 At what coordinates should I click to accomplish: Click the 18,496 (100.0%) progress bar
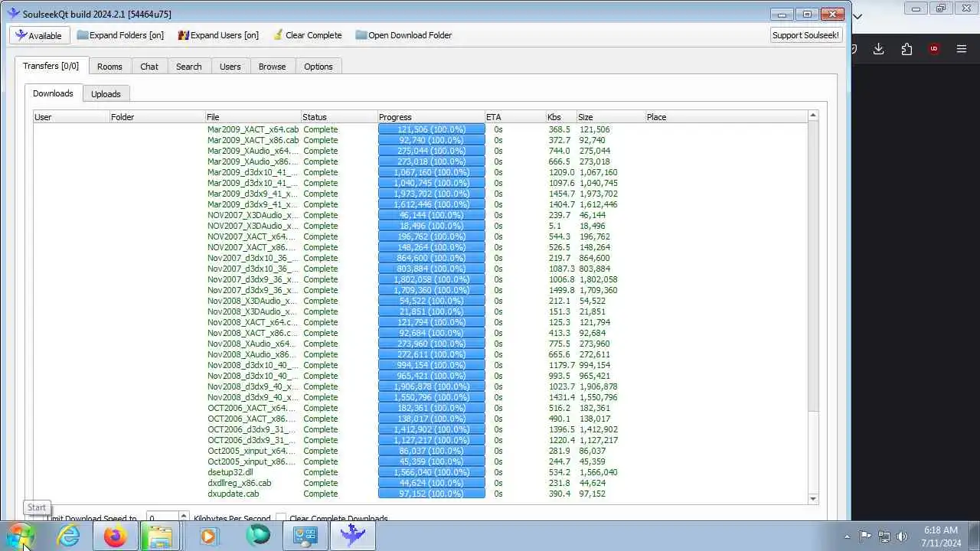click(431, 226)
